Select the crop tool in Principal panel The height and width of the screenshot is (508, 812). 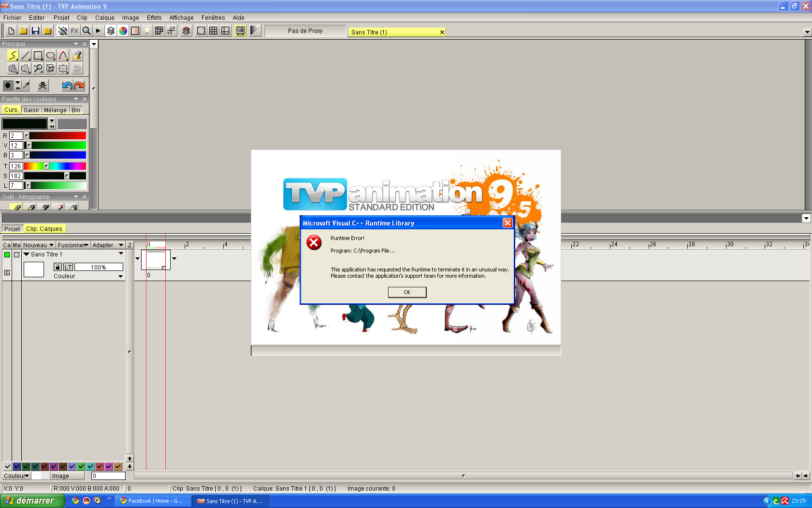click(51, 68)
